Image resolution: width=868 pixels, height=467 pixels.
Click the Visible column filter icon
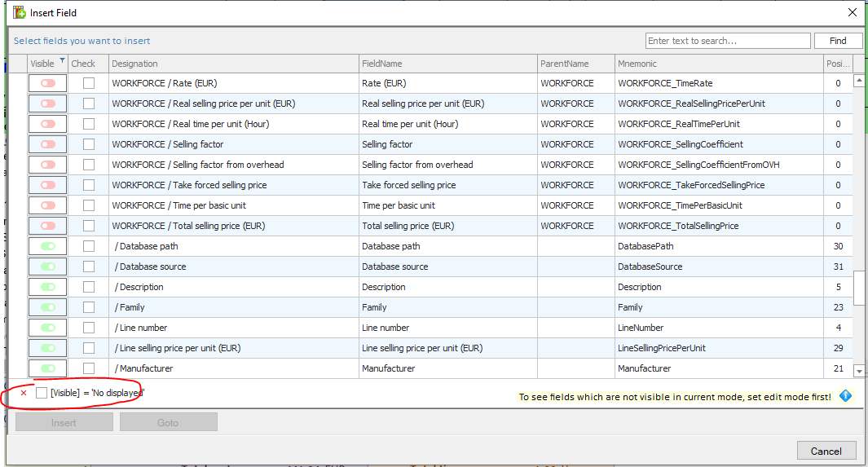pyautogui.click(x=61, y=61)
